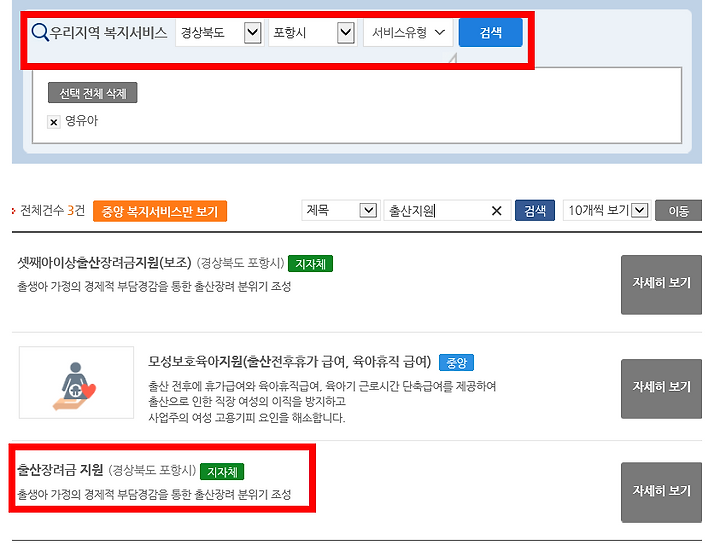Open the 10개씩 보기 dropdown
Image resolution: width=720 pixels, height=545 pixels.
click(x=607, y=210)
